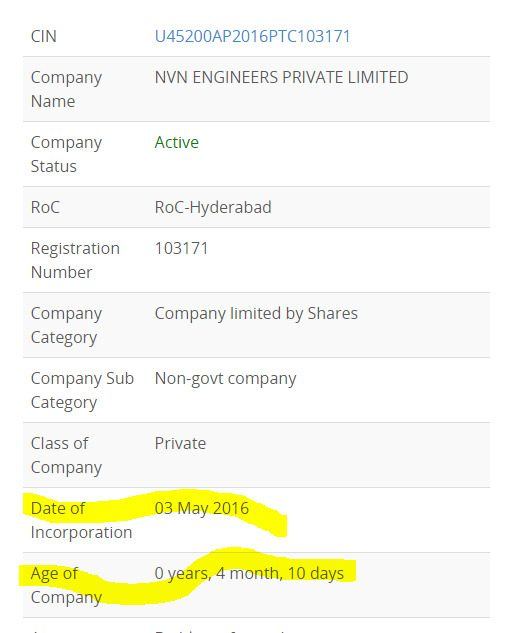Select the company name NVN ENGINEERS PRIVATE LIMITED
This screenshot has height=633, width=510.
click(x=281, y=77)
